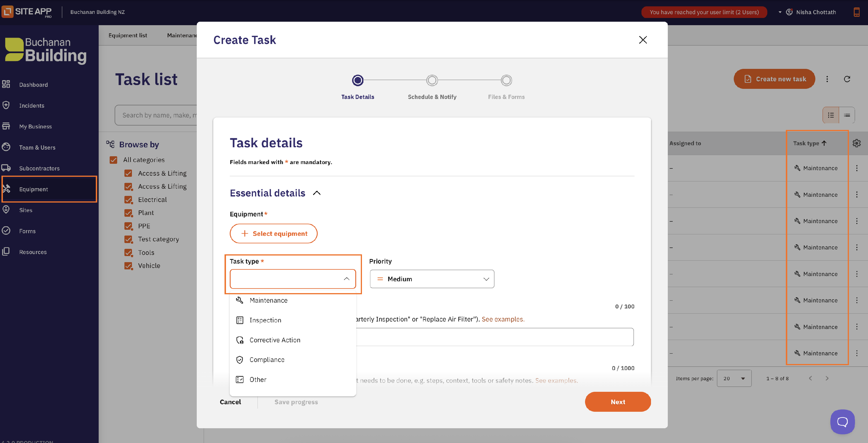868x443 pixels.
Task: Click Cancel in Create Task dialog
Action: 231,402
